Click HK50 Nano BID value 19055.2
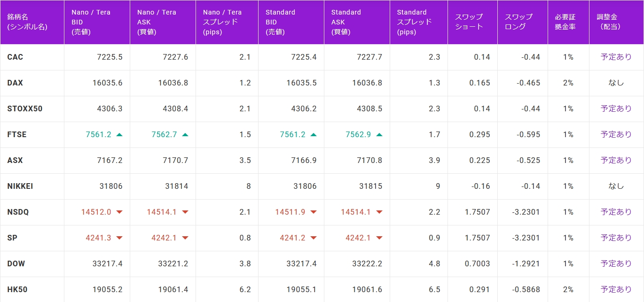Image resolution: width=644 pixels, height=302 pixels. (108, 289)
